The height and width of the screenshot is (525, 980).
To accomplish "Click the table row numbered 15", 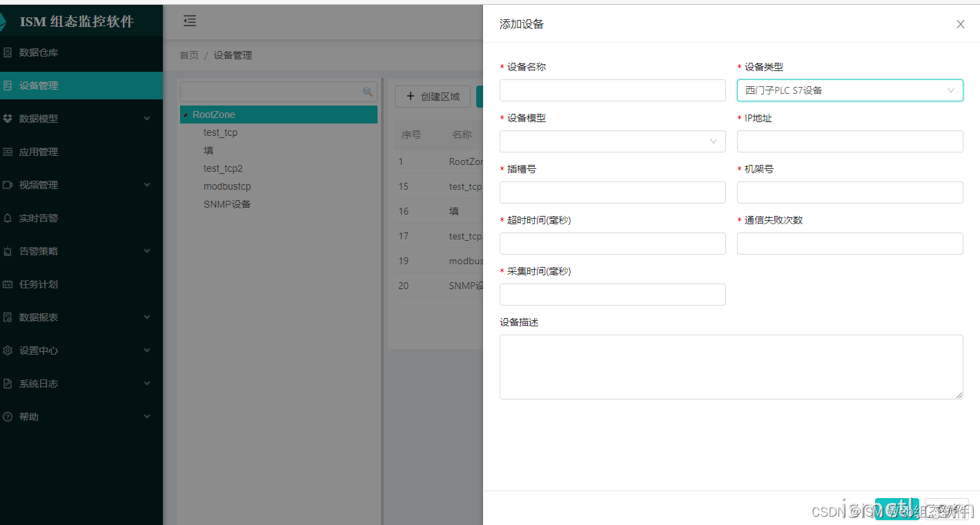I will [439, 186].
